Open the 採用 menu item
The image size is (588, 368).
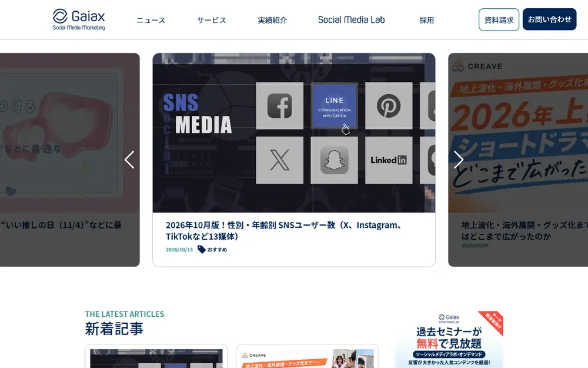(x=427, y=20)
